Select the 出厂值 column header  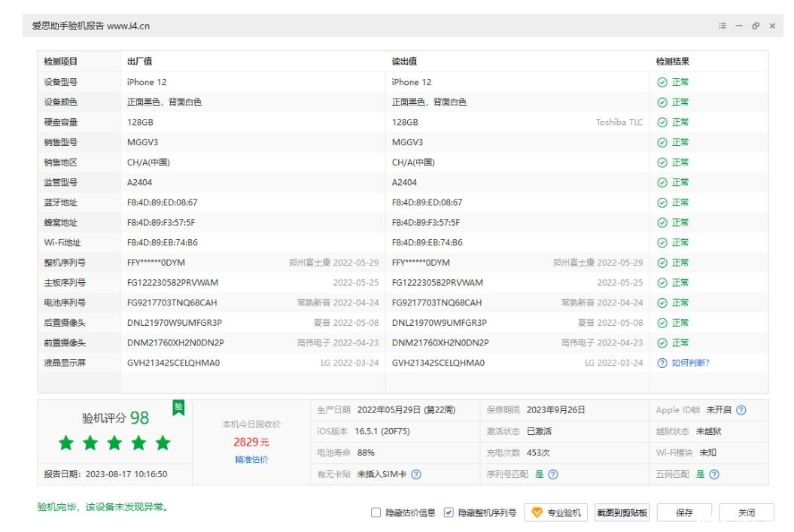[x=139, y=62]
